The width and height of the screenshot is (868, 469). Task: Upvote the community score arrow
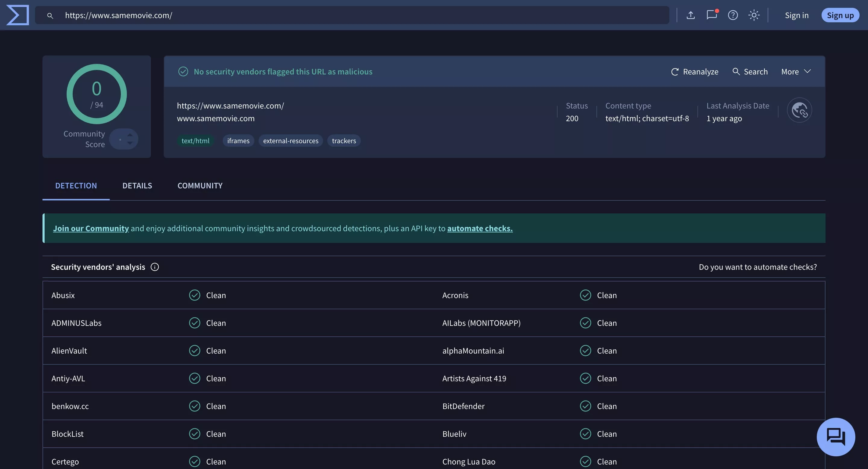coord(130,135)
